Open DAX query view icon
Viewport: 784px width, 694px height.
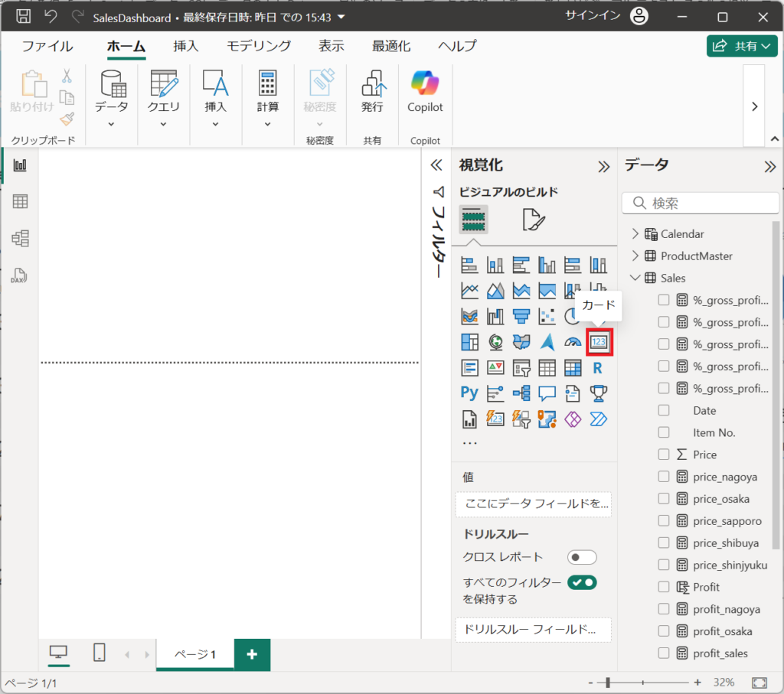click(x=20, y=275)
